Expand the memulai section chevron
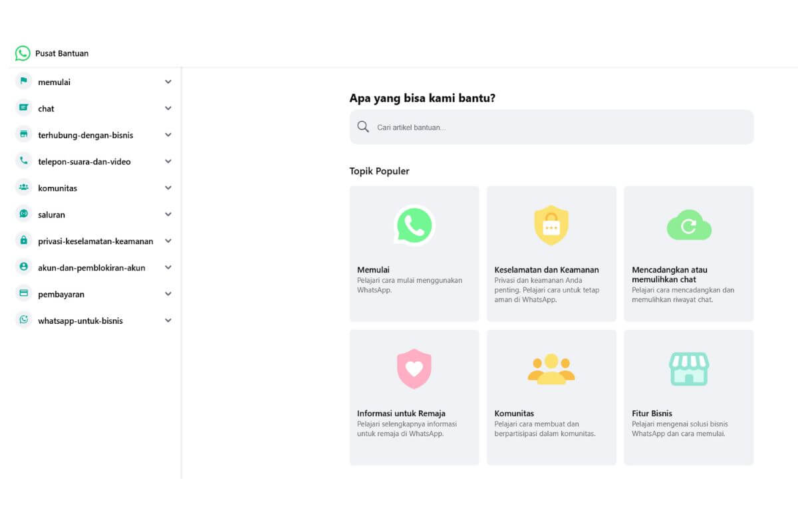Viewport: 798px width, 532px height. click(168, 82)
